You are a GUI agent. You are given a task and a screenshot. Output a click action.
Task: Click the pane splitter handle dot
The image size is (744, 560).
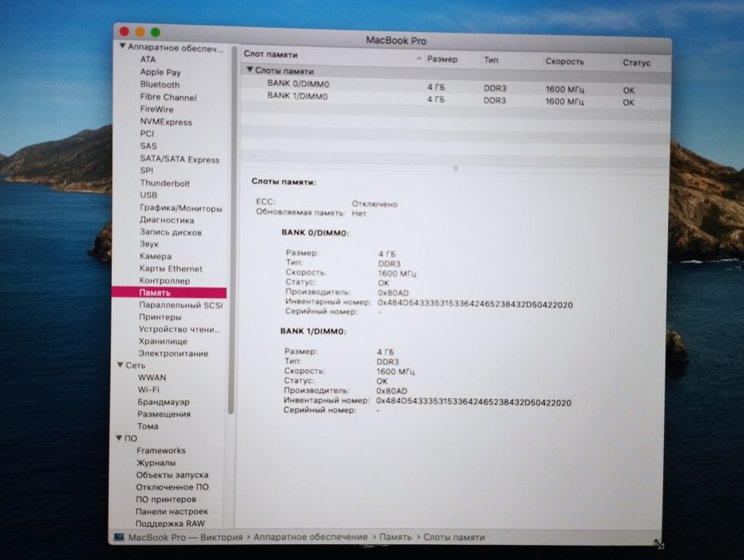coord(456,168)
